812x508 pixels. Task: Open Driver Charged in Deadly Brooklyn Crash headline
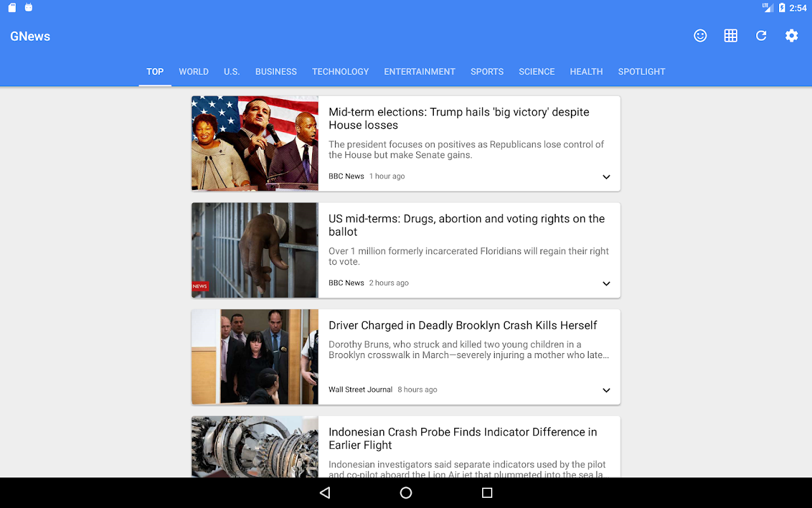click(x=462, y=325)
